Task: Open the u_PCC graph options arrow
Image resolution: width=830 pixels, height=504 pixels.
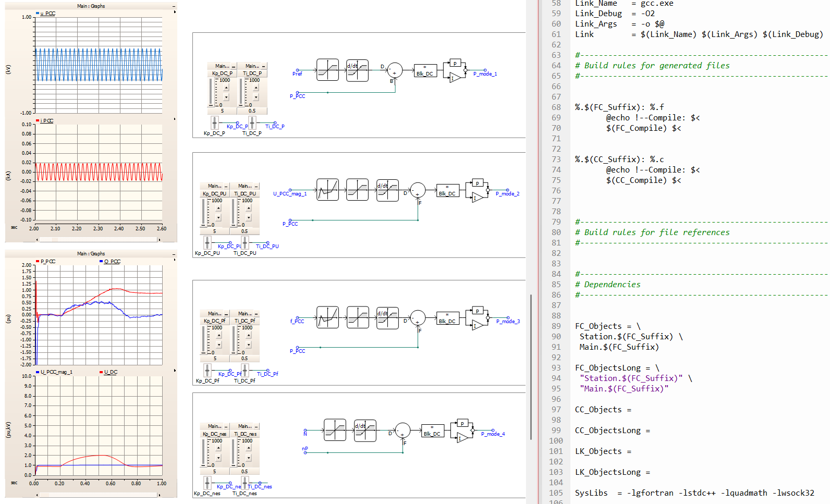Action: 175,12
